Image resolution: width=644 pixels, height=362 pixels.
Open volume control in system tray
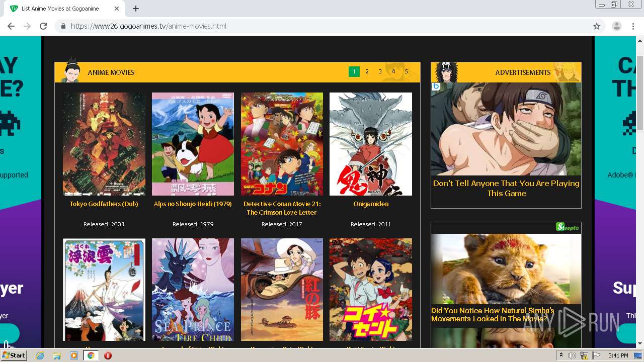point(572,355)
